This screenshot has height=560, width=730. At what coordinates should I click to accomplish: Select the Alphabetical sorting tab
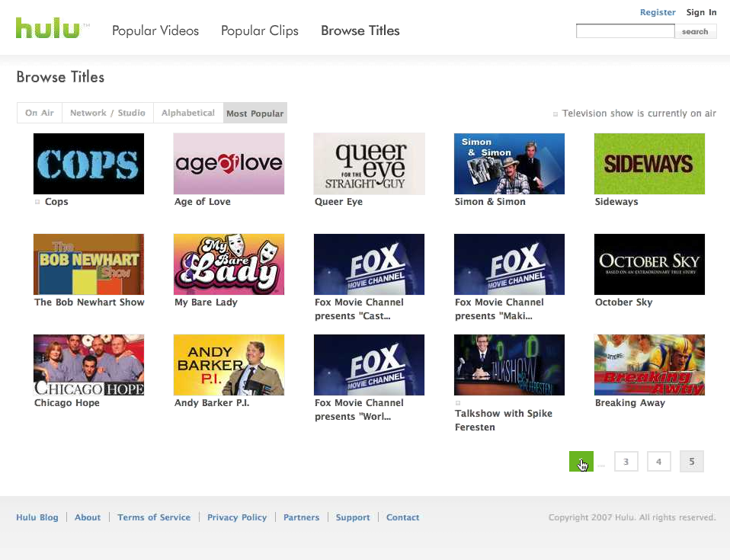188,113
